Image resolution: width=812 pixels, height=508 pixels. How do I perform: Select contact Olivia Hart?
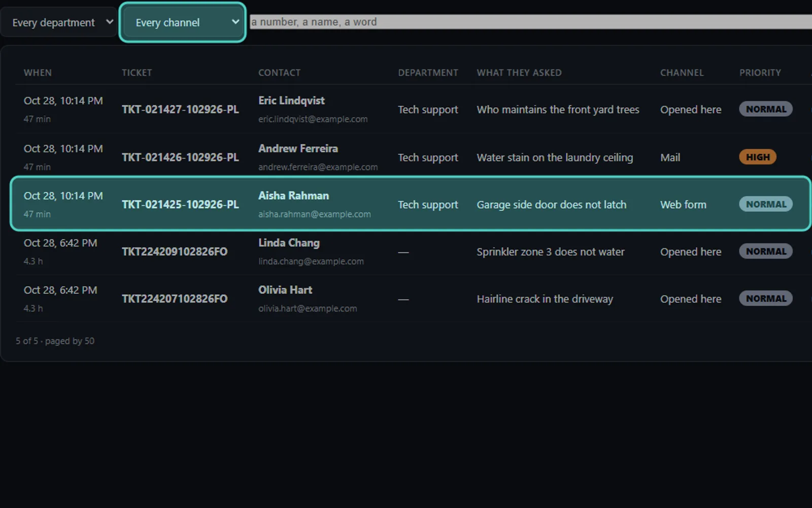pyautogui.click(x=285, y=290)
